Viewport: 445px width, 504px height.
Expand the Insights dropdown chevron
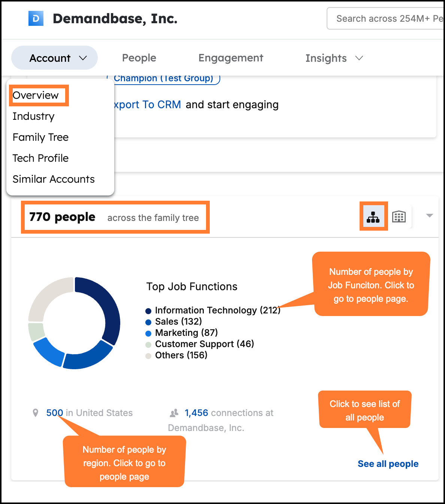[x=359, y=58]
